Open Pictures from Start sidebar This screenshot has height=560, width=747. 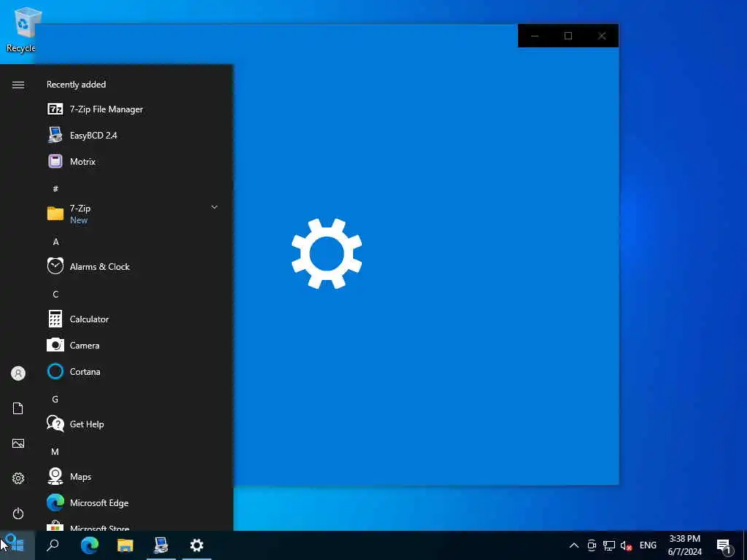click(18, 443)
